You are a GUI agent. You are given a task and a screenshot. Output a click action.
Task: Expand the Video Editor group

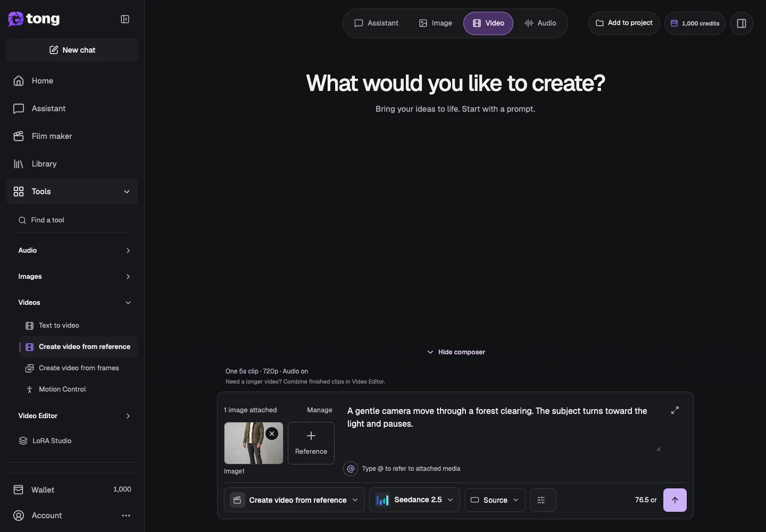[74, 416]
